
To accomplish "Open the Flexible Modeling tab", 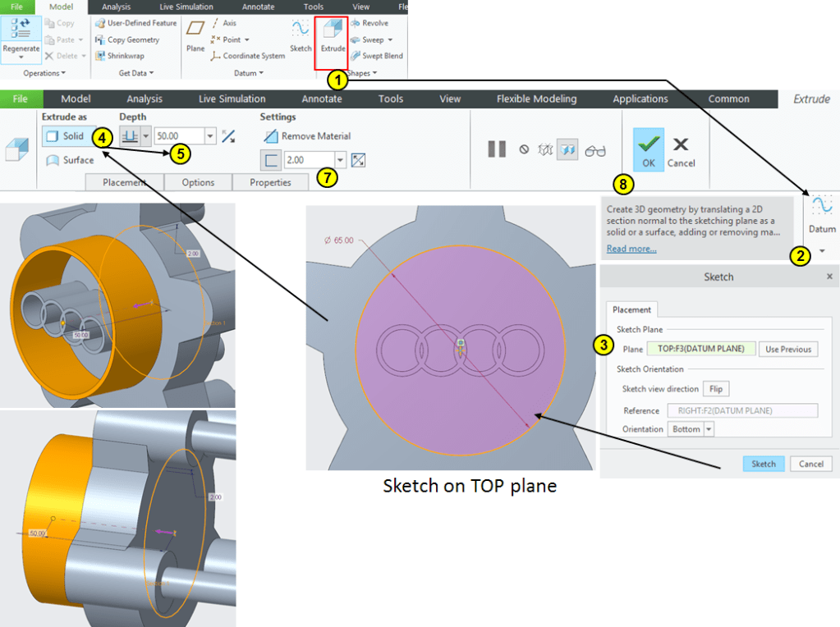I will pyautogui.click(x=536, y=98).
